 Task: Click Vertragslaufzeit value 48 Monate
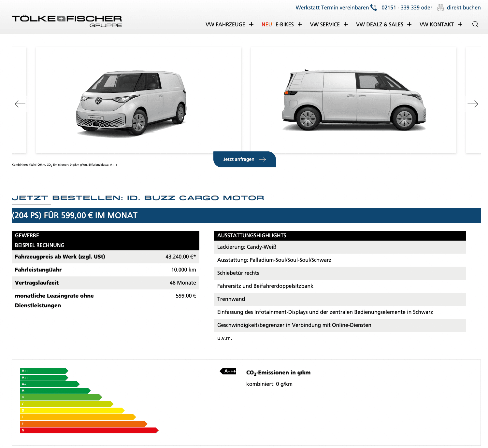tap(183, 283)
